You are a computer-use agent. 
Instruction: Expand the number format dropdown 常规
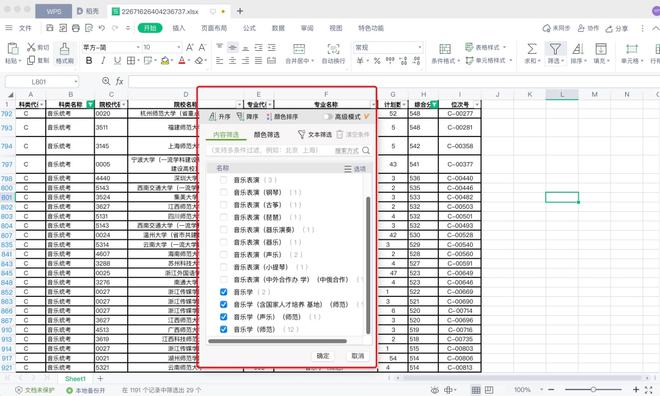tap(419, 47)
